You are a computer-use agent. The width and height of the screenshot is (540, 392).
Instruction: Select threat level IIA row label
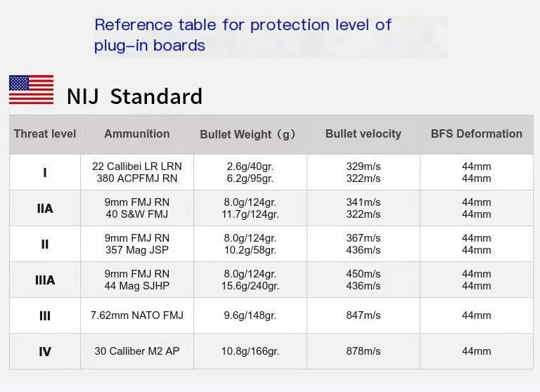(x=45, y=209)
